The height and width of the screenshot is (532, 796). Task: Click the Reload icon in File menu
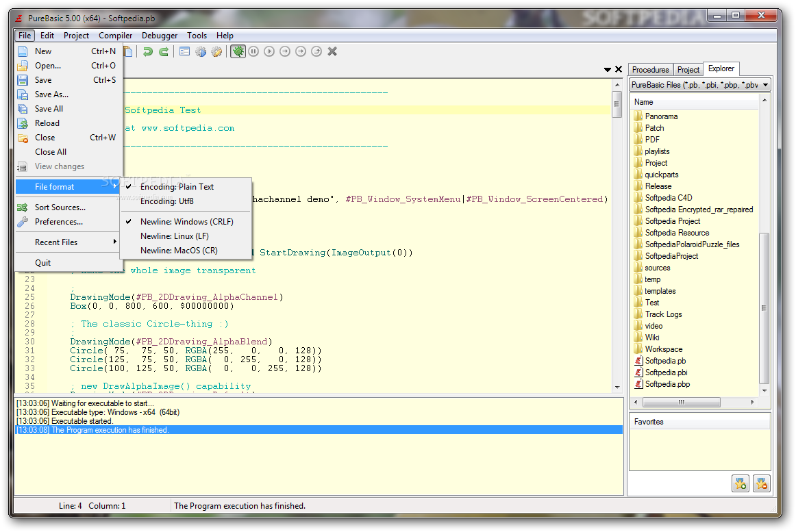[x=23, y=123]
